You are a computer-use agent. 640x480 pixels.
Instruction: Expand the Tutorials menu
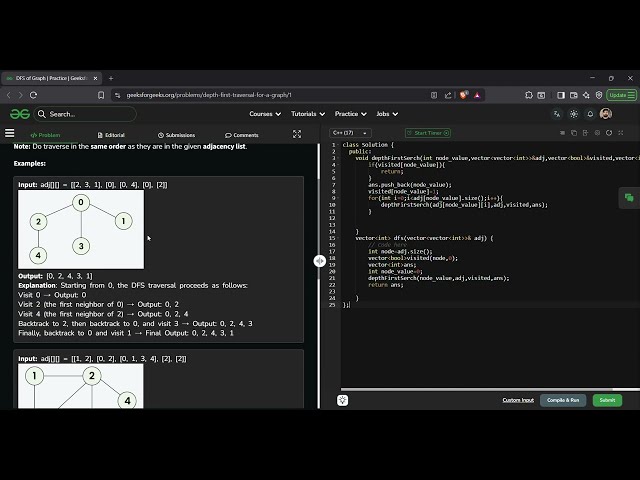click(x=308, y=114)
